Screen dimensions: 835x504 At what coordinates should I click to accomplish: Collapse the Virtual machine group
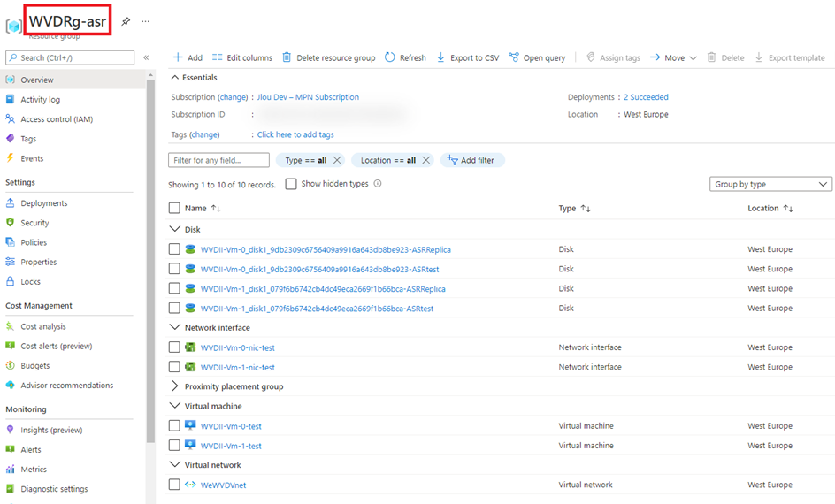coord(174,406)
